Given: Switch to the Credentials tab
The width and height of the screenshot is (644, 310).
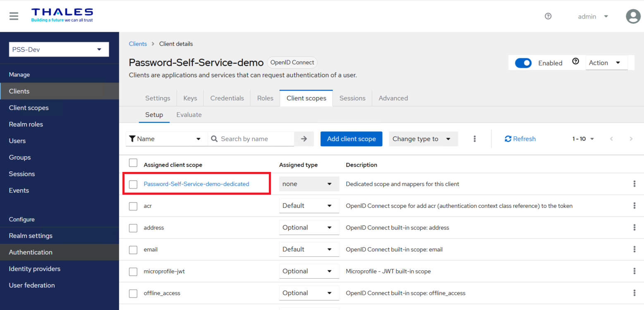Looking at the screenshot, I should pyautogui.click(x=227, y=98).
